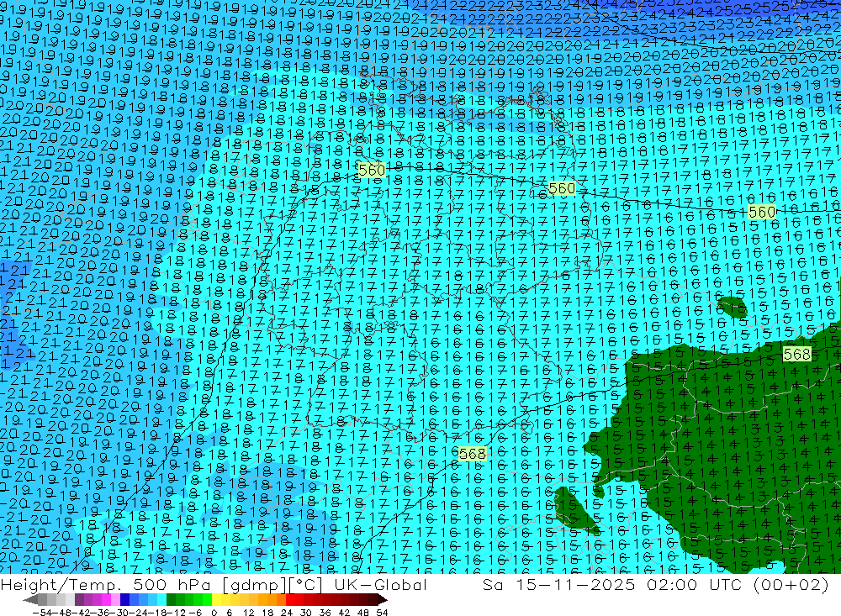
Task: Select the dark blue legend swatch
Action: tap(124, 600)
